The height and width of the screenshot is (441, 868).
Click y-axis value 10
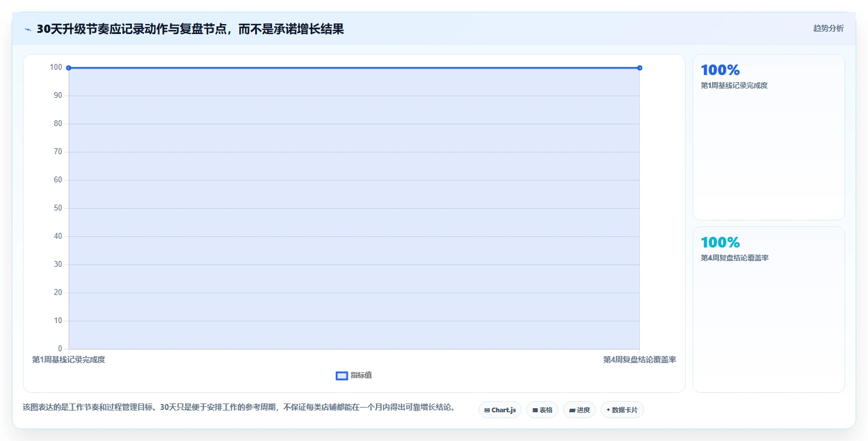[58, 321]
